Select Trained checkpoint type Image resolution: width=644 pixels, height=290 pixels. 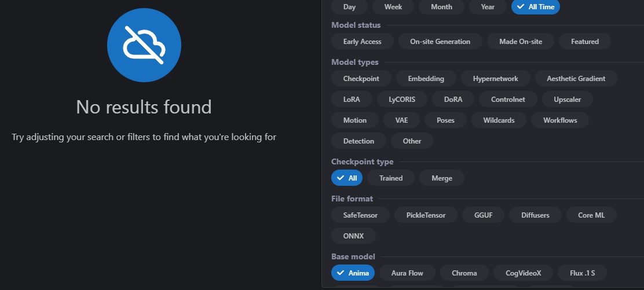(x=390, y=178)
